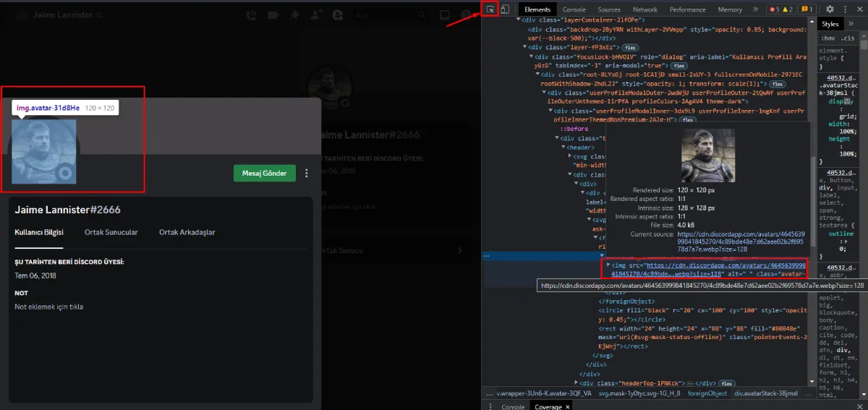Viewport: 868px width, 410px height.
Task: Click the Elements panel scroll-down arrow
Action: point(813,381)
